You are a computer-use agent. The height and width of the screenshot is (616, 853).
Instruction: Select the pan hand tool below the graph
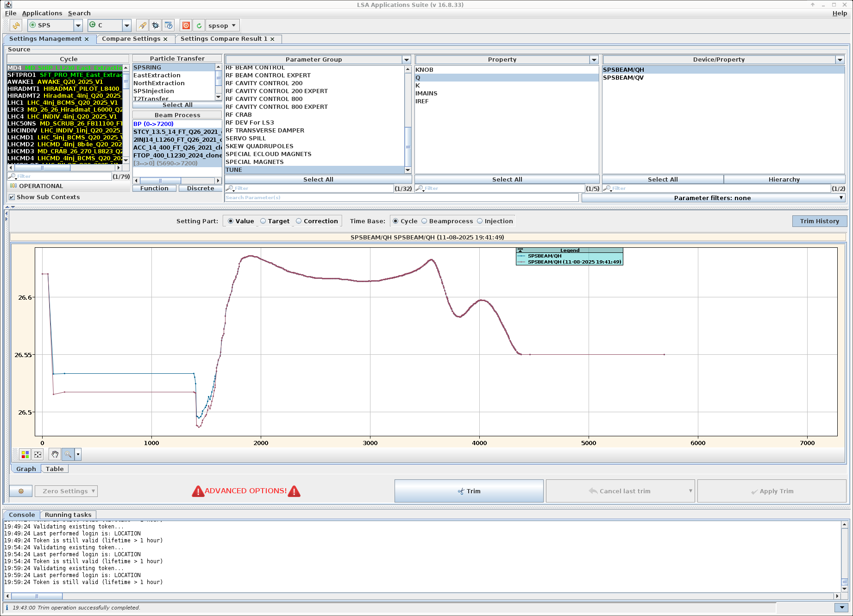[x=55, y=454]
